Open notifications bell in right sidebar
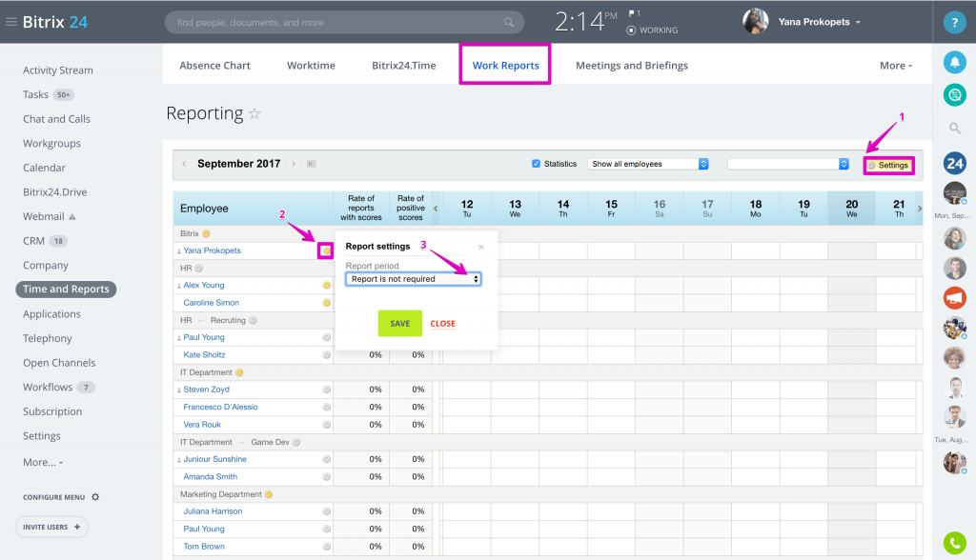The width and height of the screenshot is (976, 560). pos(954,62)
